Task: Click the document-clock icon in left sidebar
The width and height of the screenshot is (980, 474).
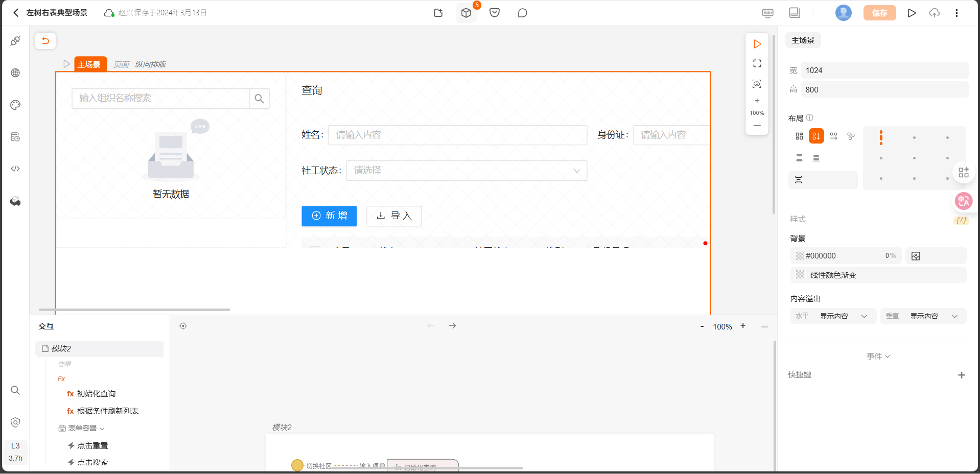Action: [x=15, y=137]
